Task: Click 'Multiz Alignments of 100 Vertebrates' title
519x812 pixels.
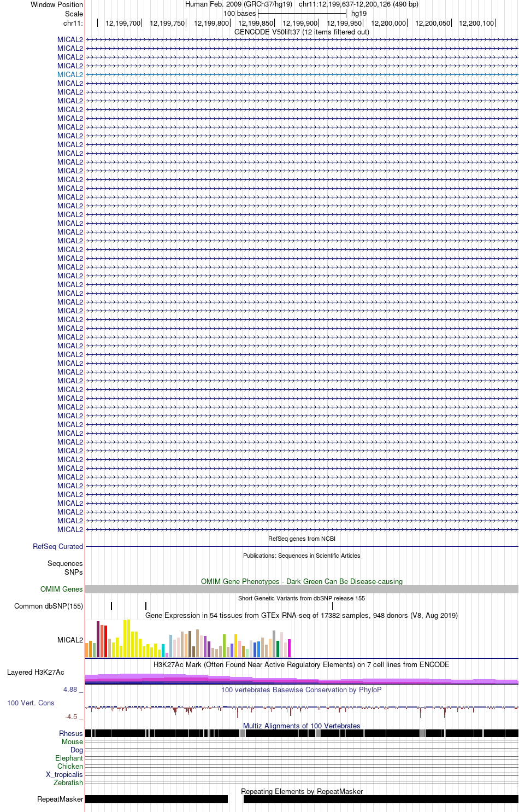Action: click(302, 726)
